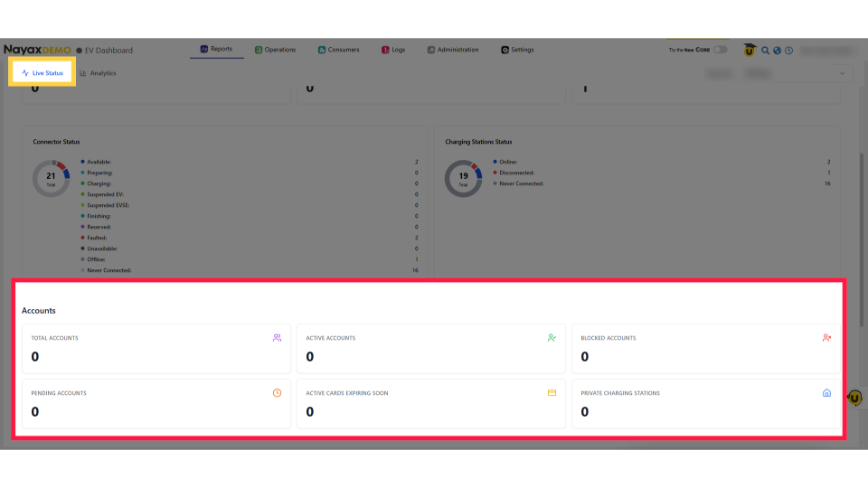This screenshot has width=868, height=488.
Task: Open the Operations menu
Action: point(275,50)
